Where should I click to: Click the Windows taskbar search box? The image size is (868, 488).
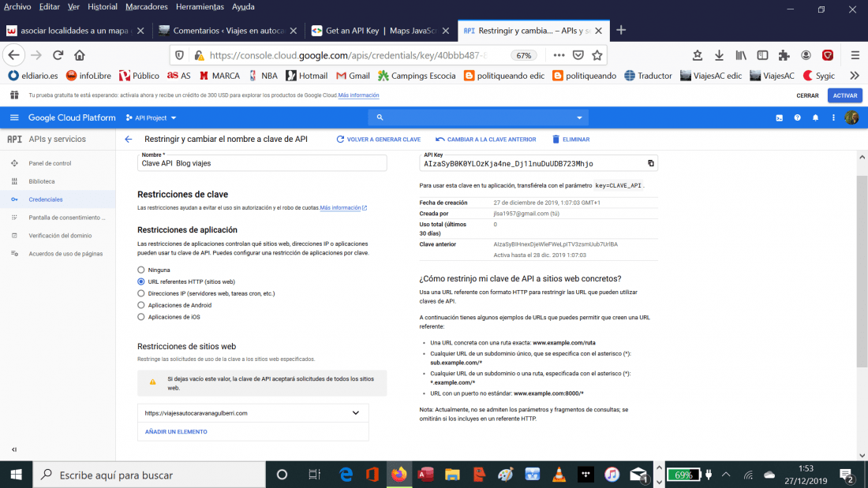149,475
